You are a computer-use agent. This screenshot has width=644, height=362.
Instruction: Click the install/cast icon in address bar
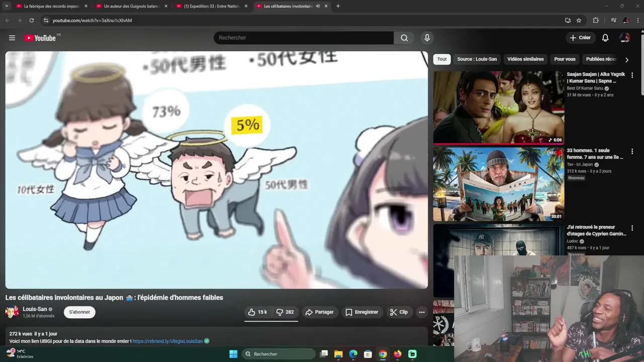568,20
